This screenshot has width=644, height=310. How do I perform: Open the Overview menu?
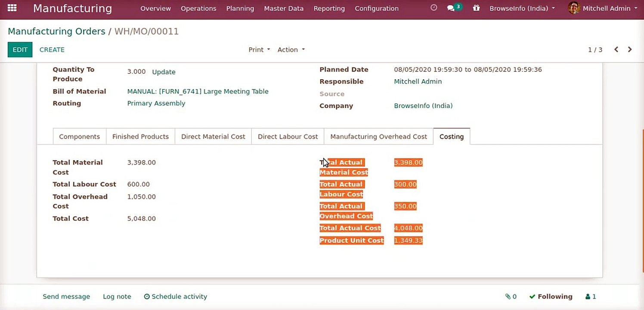pyautogui.click(x=155, y=8)
